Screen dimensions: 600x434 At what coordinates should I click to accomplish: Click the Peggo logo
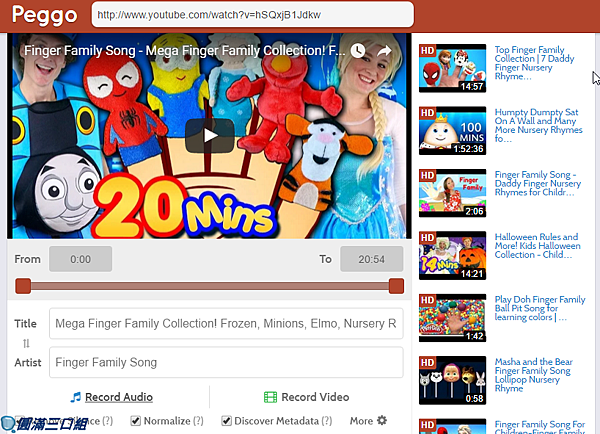(45, 16)
